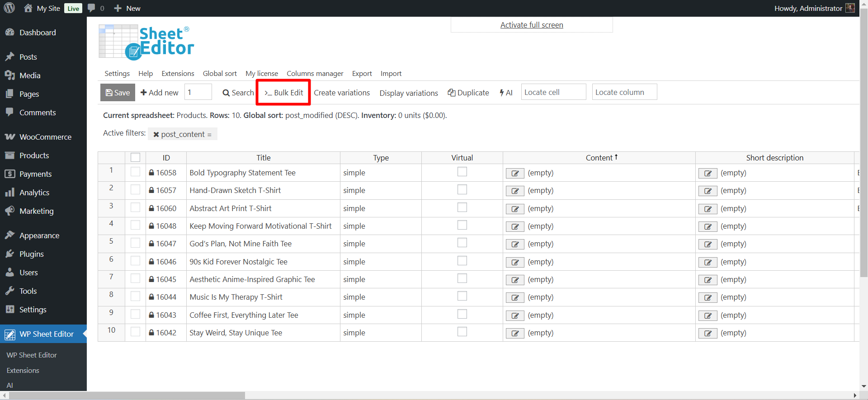This screenshot has width=868, height=400.
Task: Toggle Virtual checkbox for 90s Kid Forever Nostalgic Tee
Action: (462, 261)
